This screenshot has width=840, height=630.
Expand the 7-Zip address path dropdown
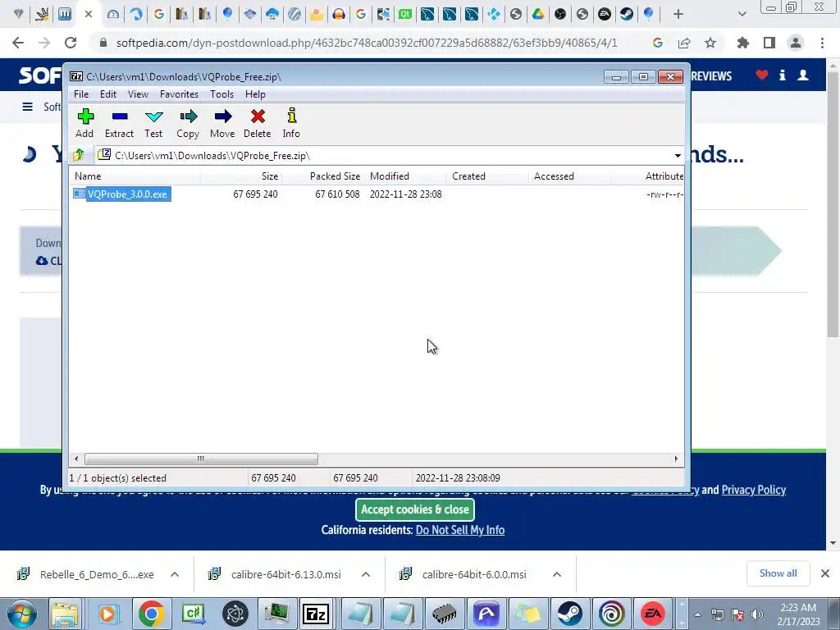[x=678, y=156]
